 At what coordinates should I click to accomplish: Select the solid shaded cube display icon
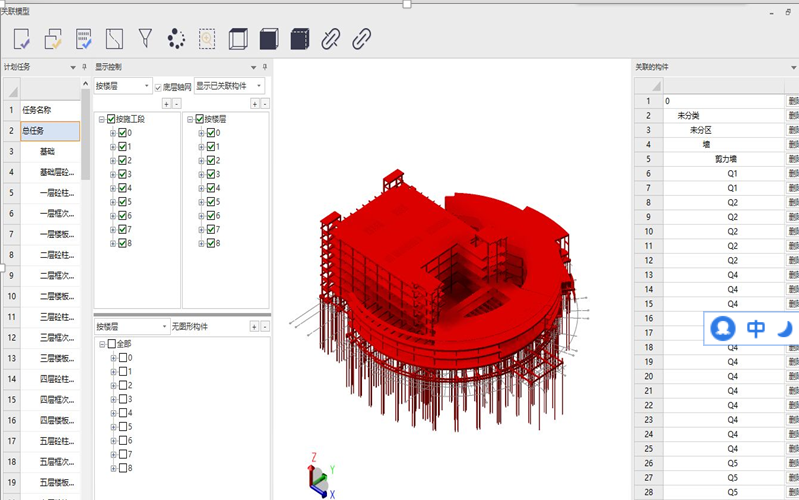click(269, 39)
